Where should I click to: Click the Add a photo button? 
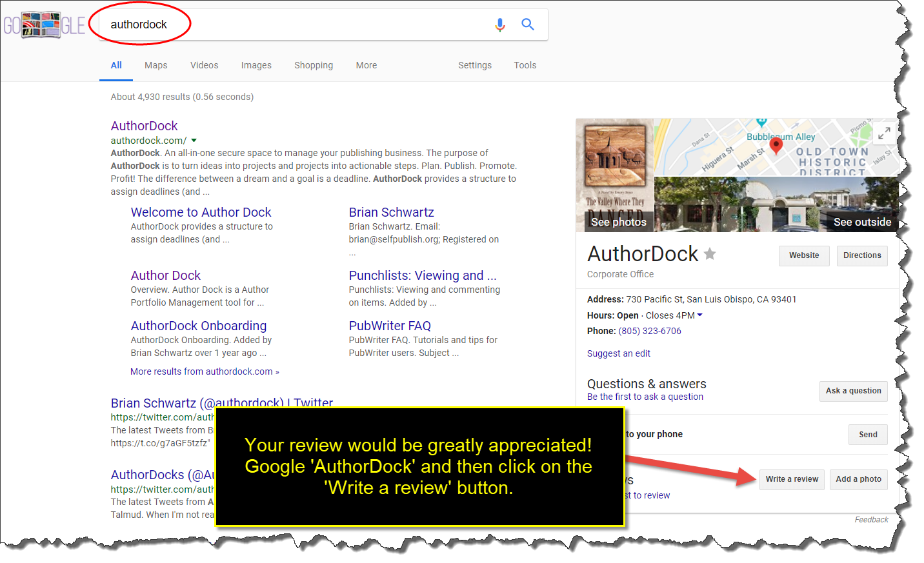858,479
